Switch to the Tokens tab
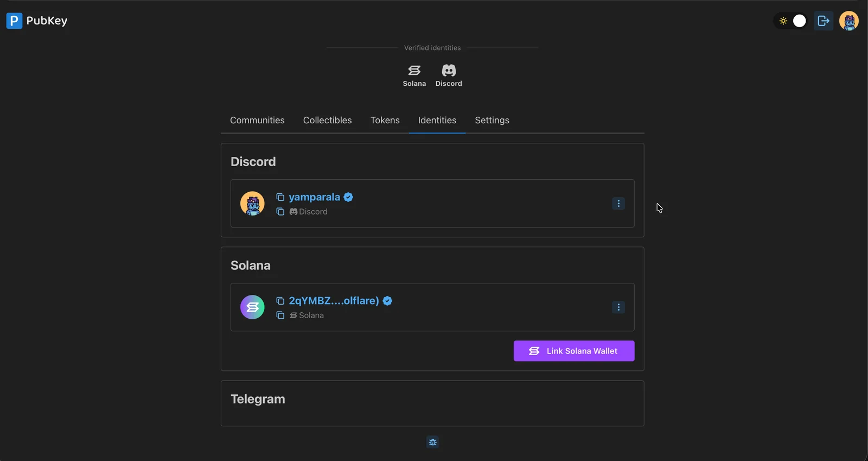 [x=385, y=120]
